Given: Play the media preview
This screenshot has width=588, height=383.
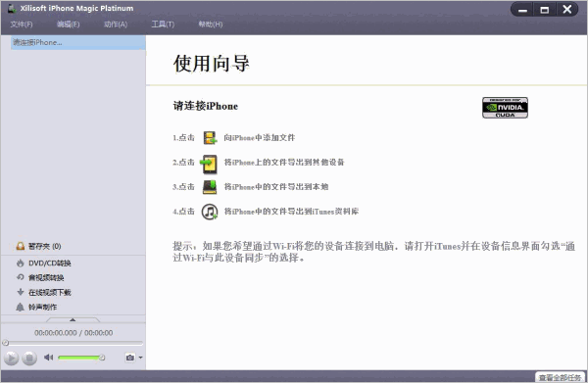Looking at the screenshot, I should (x=11, y=358).
